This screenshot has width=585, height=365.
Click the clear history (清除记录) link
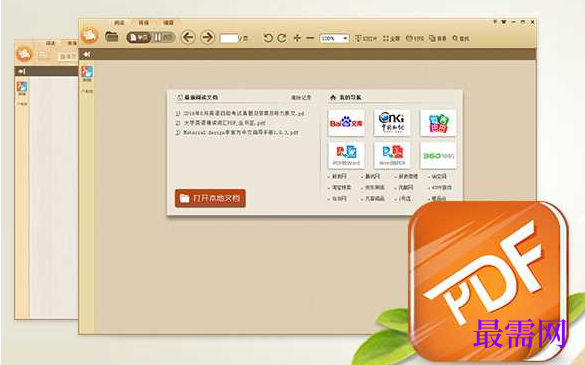pyautogui.click(x=301, y=97)
